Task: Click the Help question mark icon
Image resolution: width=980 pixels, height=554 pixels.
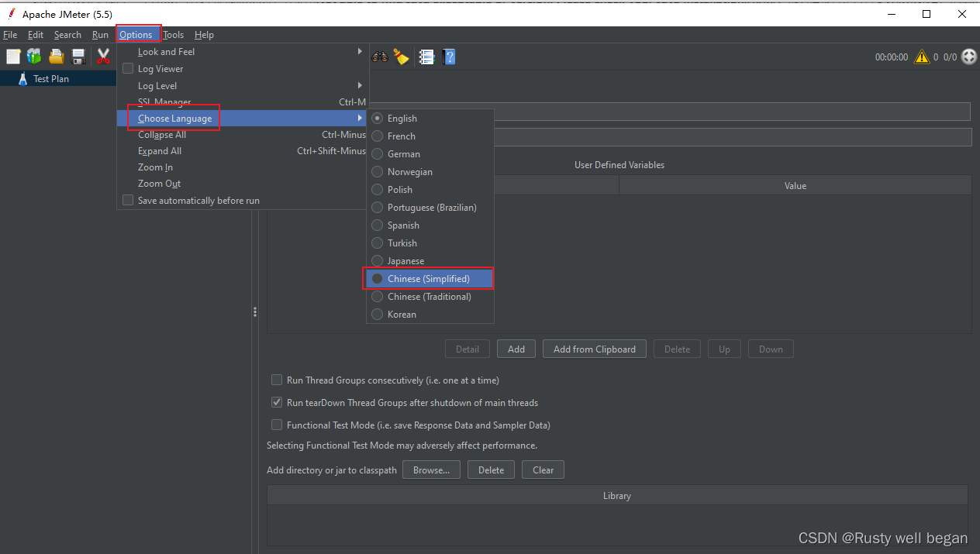Action: [449, 57]
